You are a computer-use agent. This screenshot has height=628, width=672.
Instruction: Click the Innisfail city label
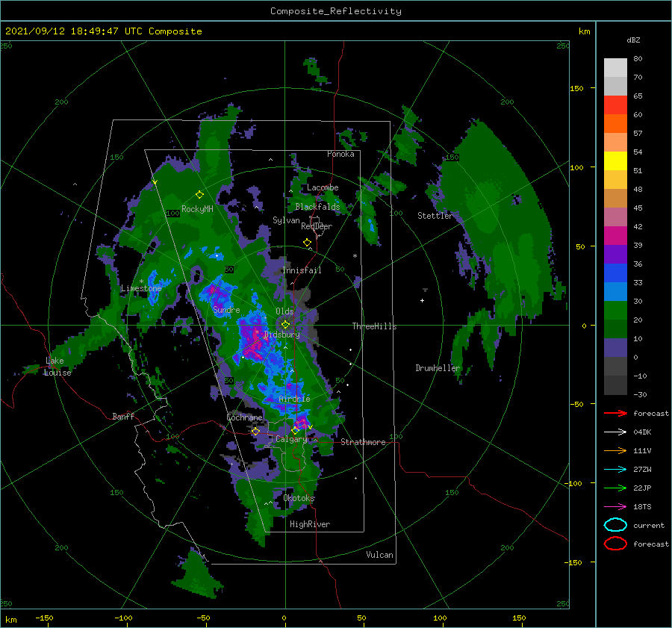(x=302, y=270)
